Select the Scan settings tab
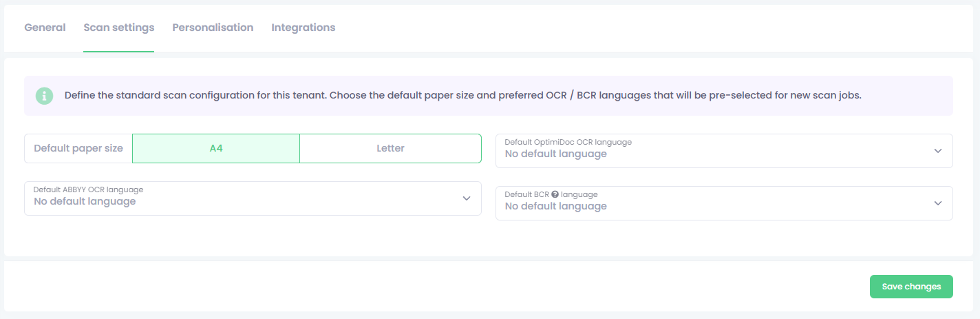This screenshot has height=319, width=980. [118, 28]
